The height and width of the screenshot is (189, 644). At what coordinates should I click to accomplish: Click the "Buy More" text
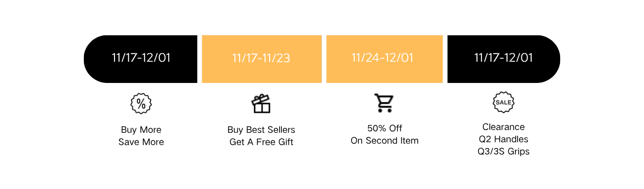click(141, 130)
